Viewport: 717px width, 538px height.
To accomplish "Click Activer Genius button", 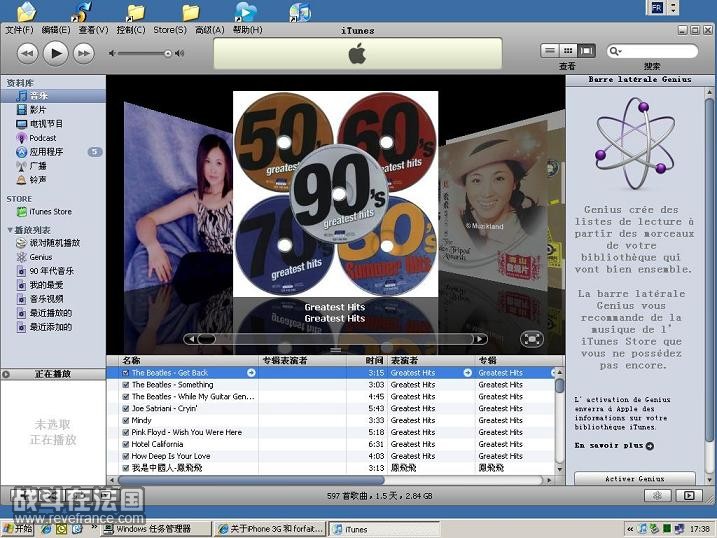I will 635,479.
